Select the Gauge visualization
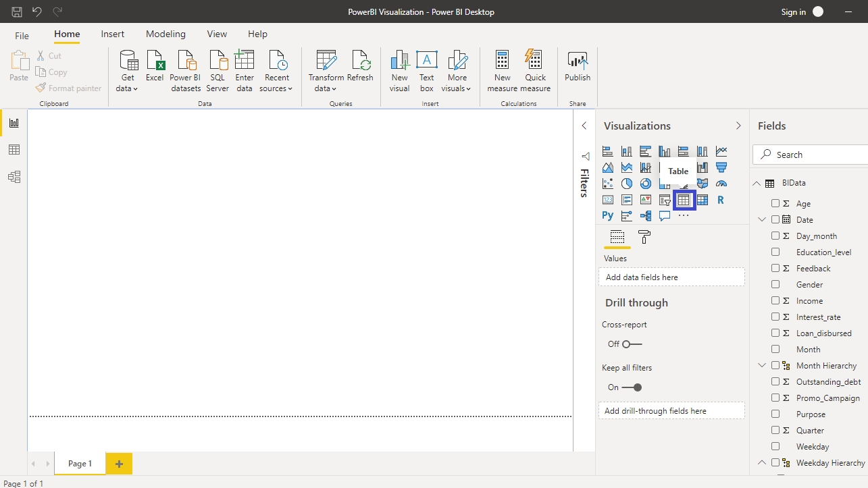The width and height of the screenshot is (868, 488). [721, 184]
